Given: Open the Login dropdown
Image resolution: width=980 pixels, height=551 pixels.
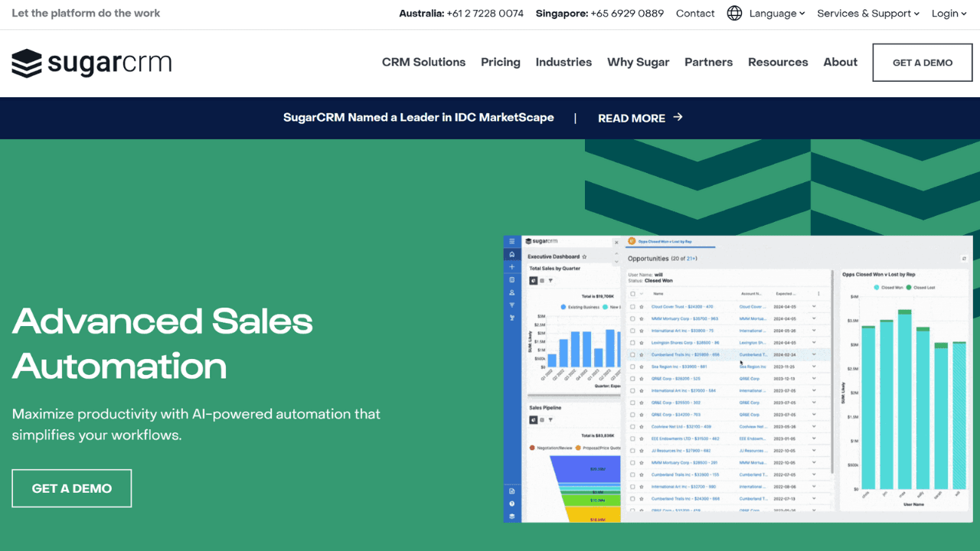Looking at the screenshot, I should click(949, 13).
